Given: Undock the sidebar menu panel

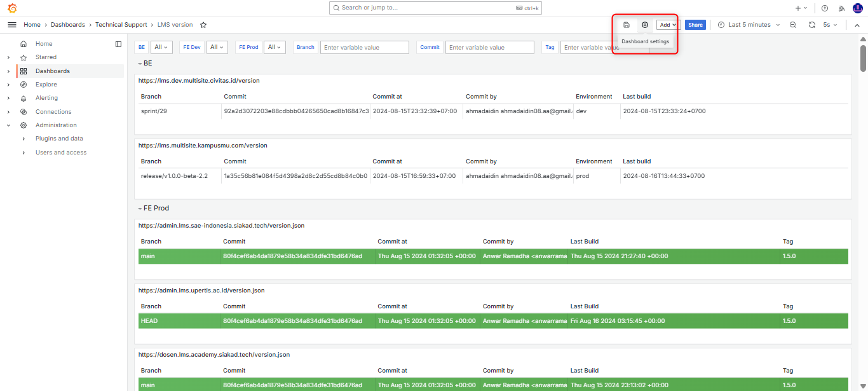Looking at the screenshot, I should [118, 44].
